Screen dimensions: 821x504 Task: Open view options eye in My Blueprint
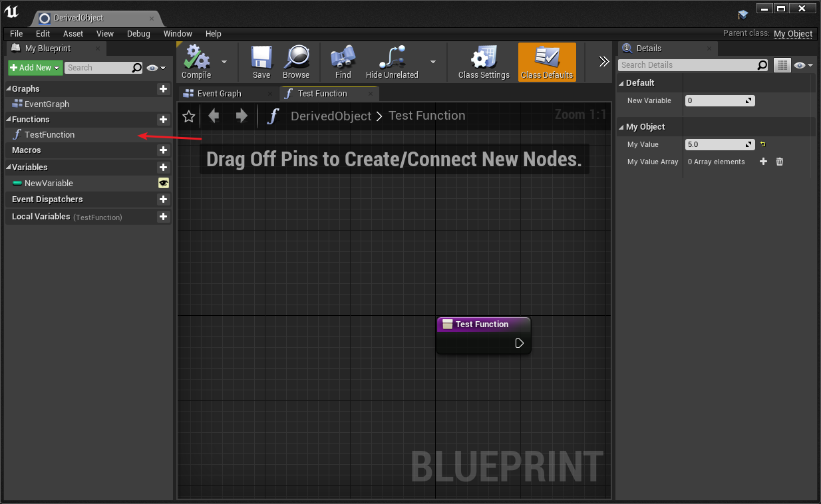156,68
